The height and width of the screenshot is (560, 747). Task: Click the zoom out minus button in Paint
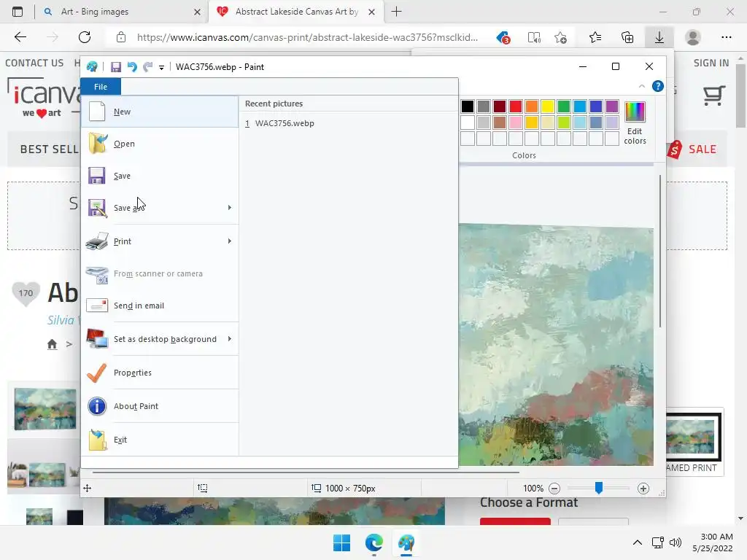click(x=554, y=488)
